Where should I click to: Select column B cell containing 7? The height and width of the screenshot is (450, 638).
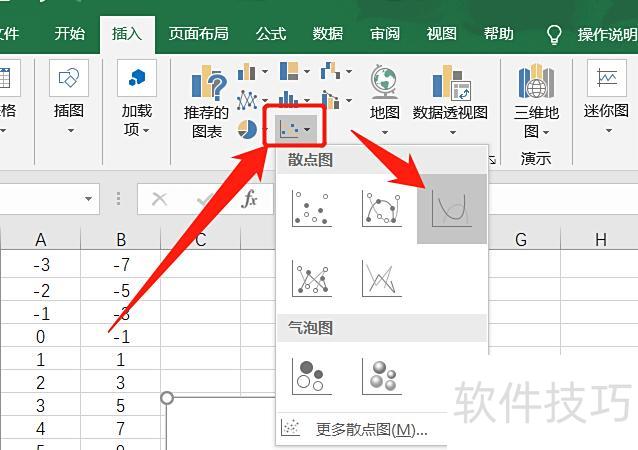point(121,428)
